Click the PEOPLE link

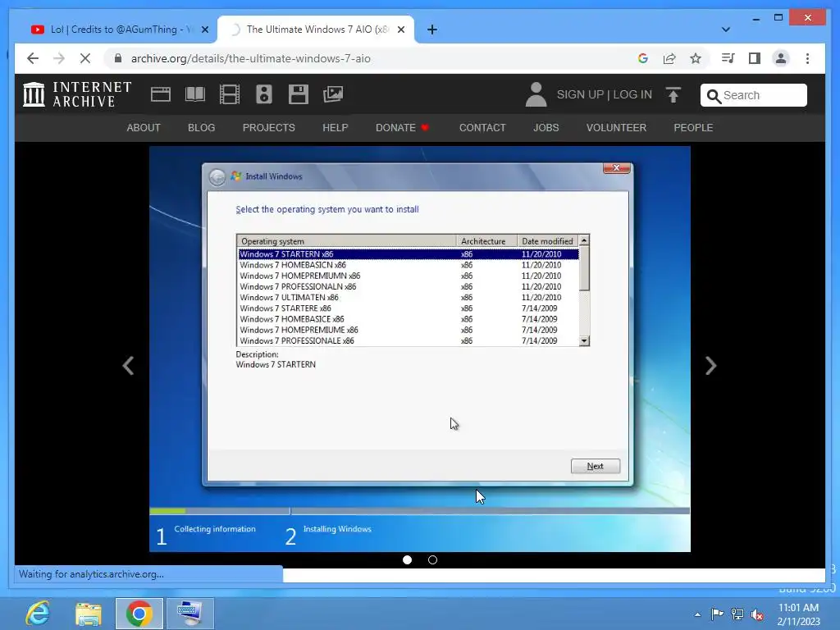[x=693, y=127]
